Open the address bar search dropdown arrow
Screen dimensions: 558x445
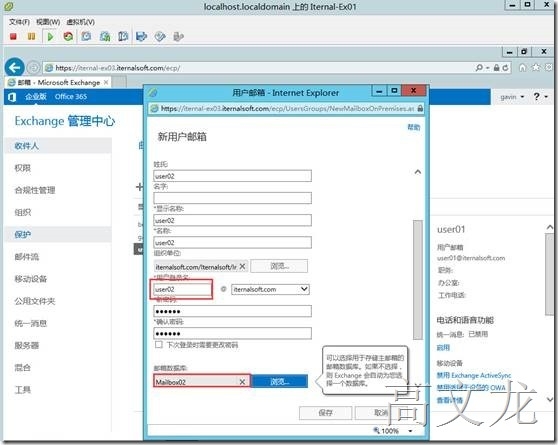(487, 68)
